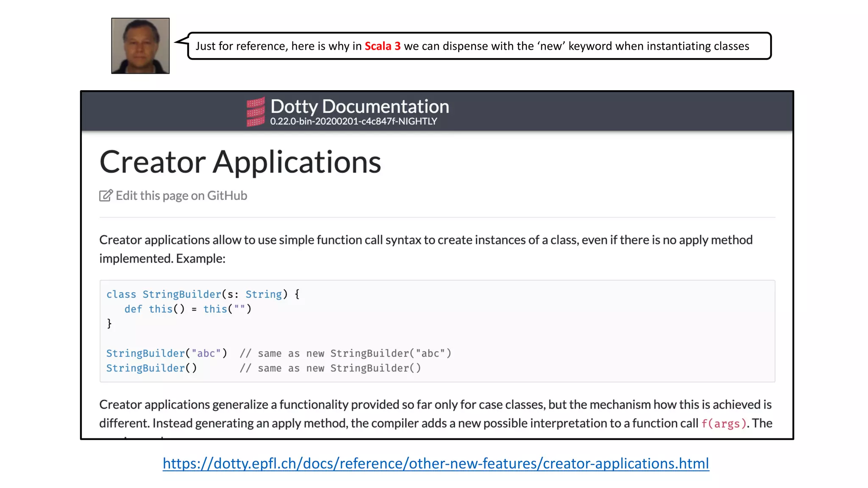Click the version text 0.22.0-bin-20200201-c4c847f-NIGHTLY
Viewport: 868px width, 488px height.
353,121
